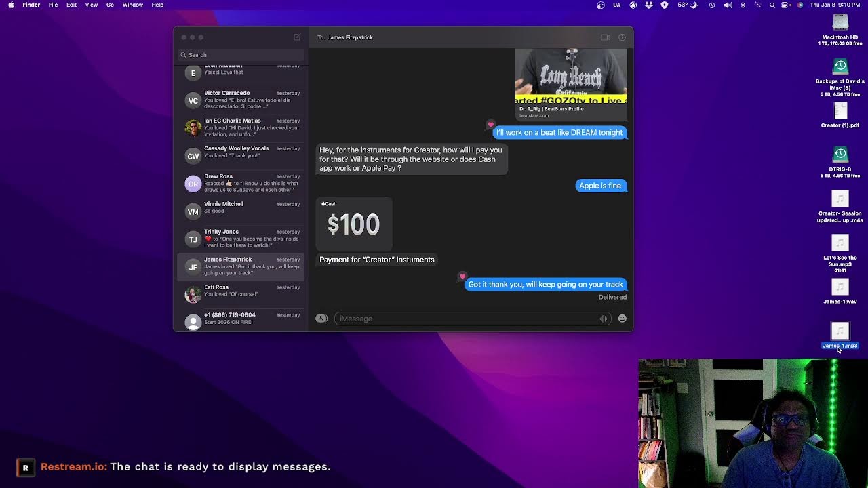Screen dimensions: 868x488
Task: Click the message asking how to pay for instruments
Action: [412, 159]
